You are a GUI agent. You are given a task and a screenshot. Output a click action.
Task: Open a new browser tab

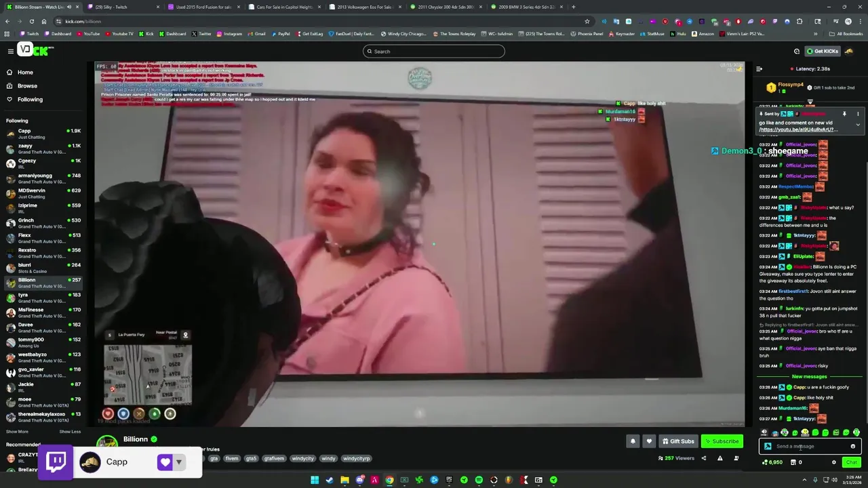574,7
